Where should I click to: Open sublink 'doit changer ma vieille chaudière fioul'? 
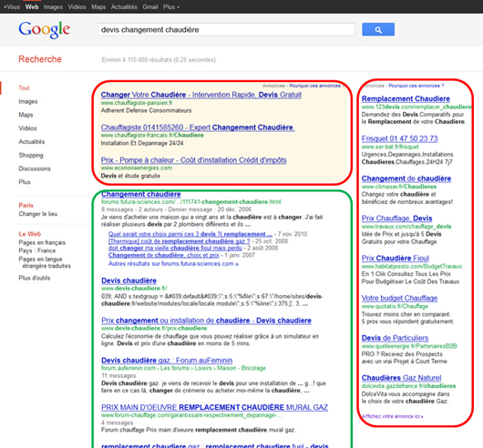tap(175, 248)
